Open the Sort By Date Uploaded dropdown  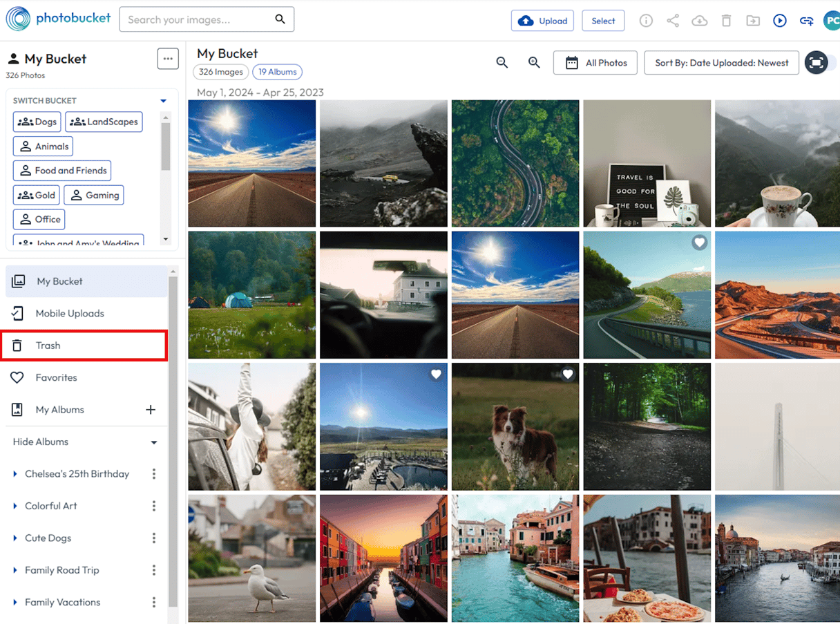coord(721,63)
